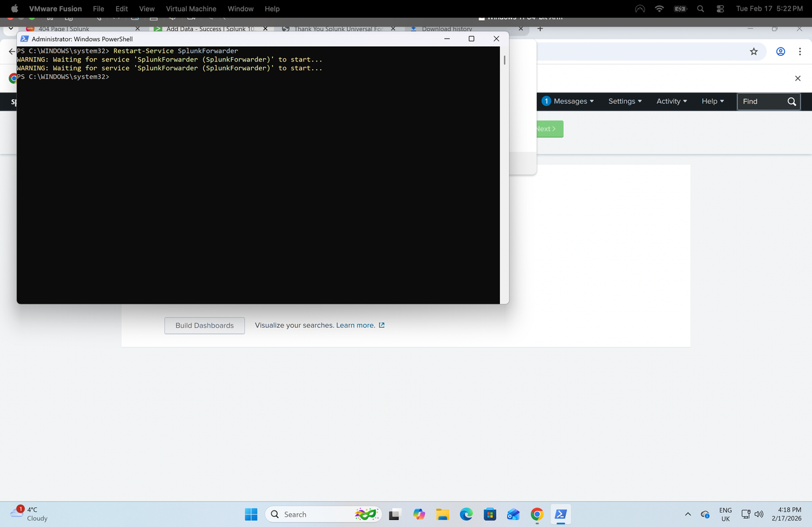Screen dimensions: 812x527
Task: Open the macOS Wi-Fi status icon
Action: click(659, 9)
